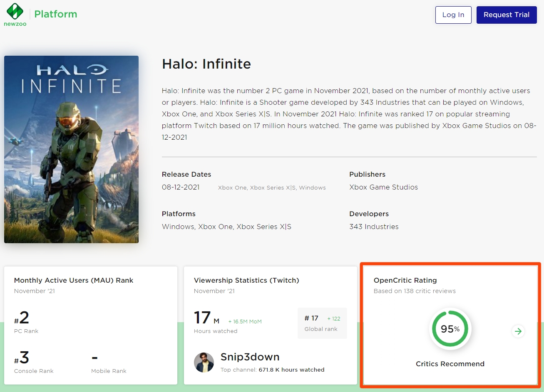Select the Snip3down channel name
The height and width of the screenshot is (392, 544).
(x=250, y=357)
